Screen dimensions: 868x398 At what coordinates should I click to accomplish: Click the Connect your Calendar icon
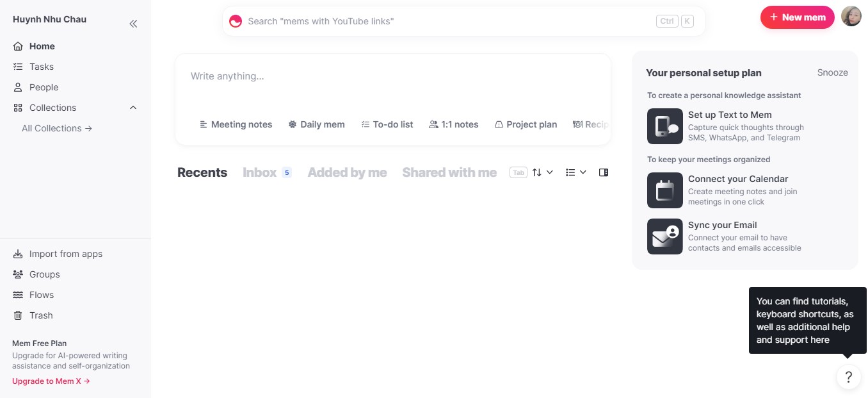tap(665, 190)
